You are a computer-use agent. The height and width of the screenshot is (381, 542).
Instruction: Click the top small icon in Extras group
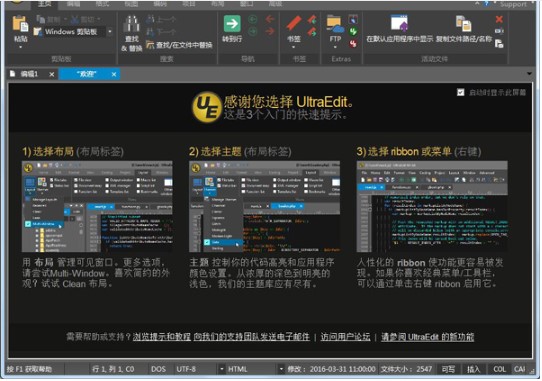click(x=353, y=19)
